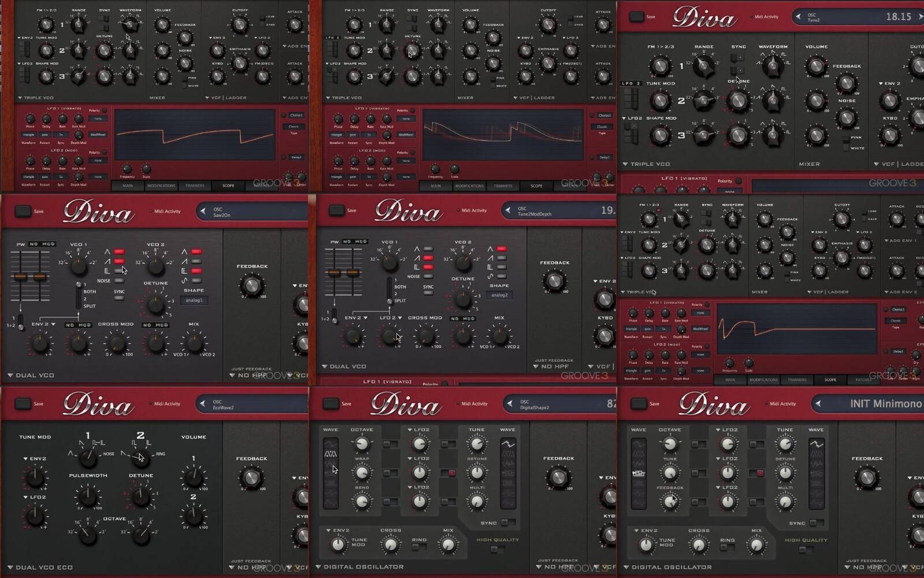Screen dimensions: 924x578
Task: Toggle RING switch in INIT Minimono panel
Action: 728,547
